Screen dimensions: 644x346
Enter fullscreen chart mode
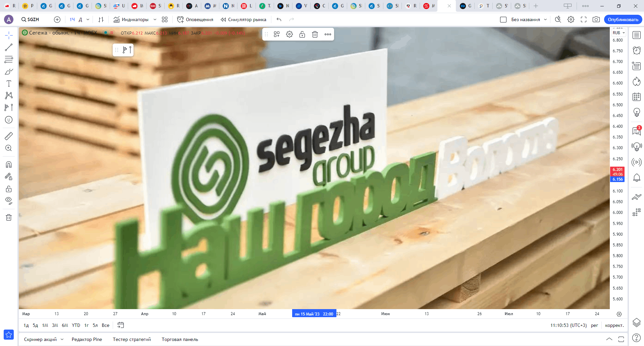pyautogui.click(x=584, y=19)
